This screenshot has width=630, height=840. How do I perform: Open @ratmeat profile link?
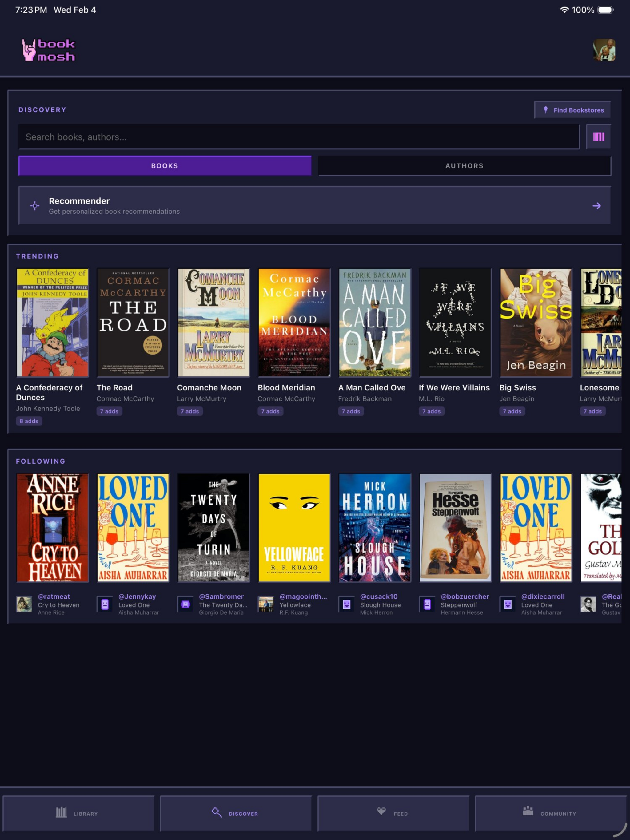[x=54, y=596]
